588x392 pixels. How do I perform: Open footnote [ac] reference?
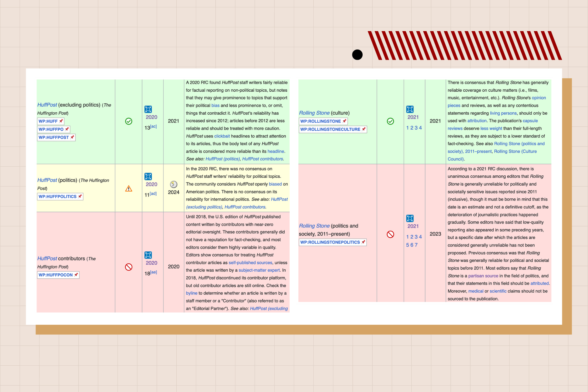[153, 126]
